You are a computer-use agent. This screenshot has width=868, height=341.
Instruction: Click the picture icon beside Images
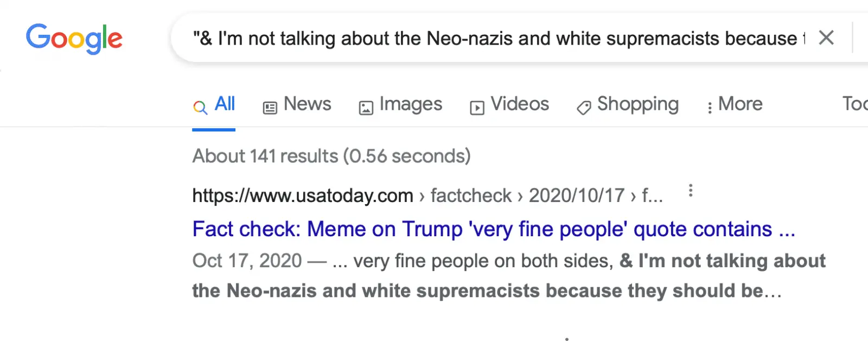366,108
